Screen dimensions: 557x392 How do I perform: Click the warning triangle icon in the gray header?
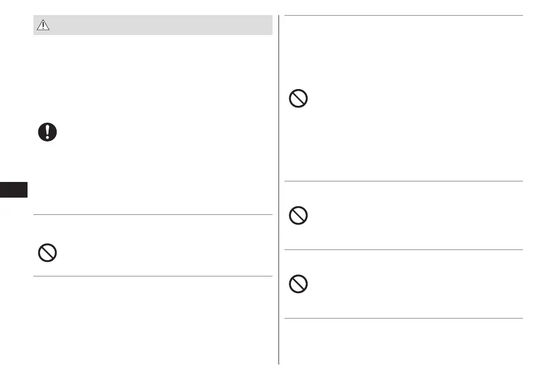click(43, 25)
